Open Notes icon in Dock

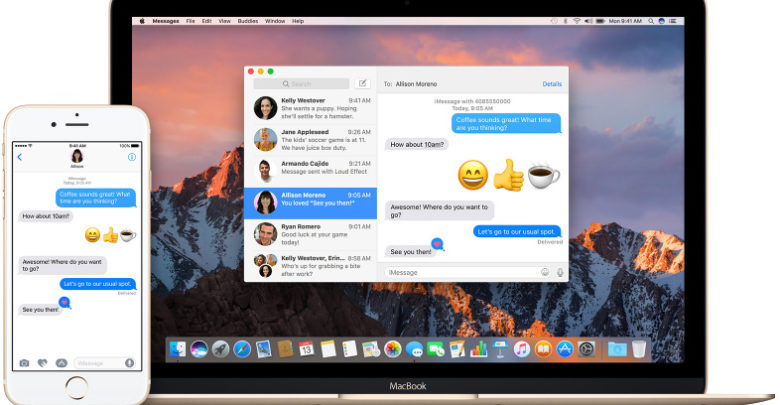pos(328,349)
